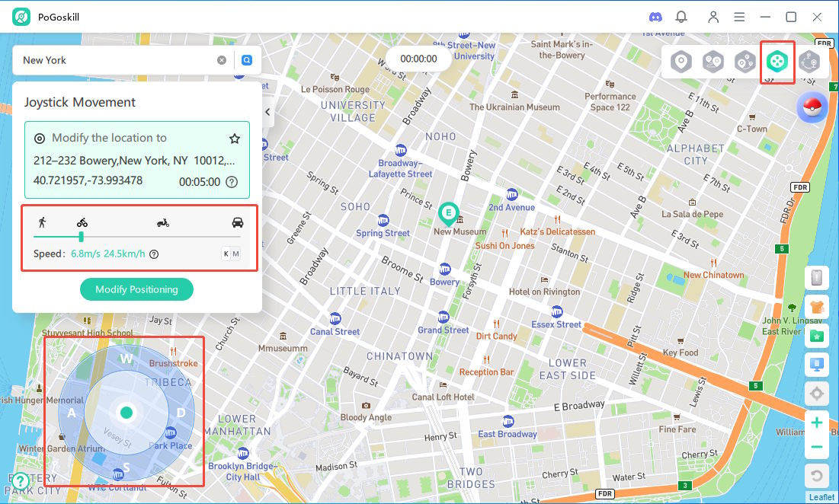The width and height of the screenshot is (839, 504).
Task: Open the hamburger menu
Action: [739, 17]
